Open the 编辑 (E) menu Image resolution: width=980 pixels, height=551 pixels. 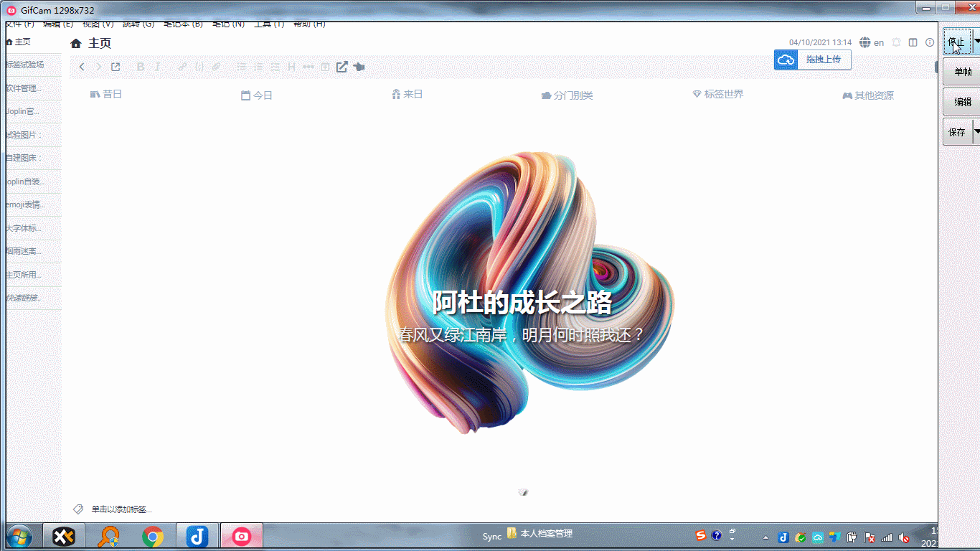[x=58, y=24]
